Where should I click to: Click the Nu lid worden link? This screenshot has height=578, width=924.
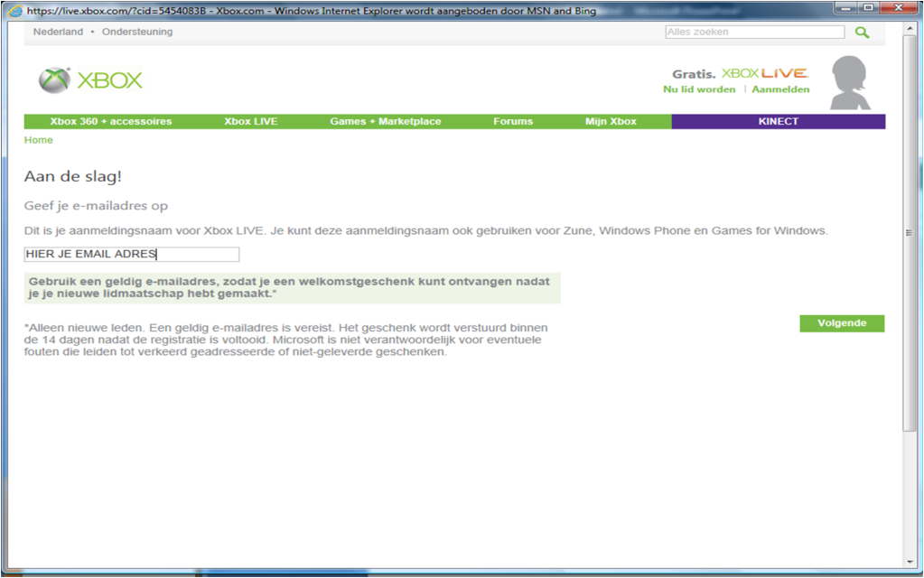tap(699, 89)
